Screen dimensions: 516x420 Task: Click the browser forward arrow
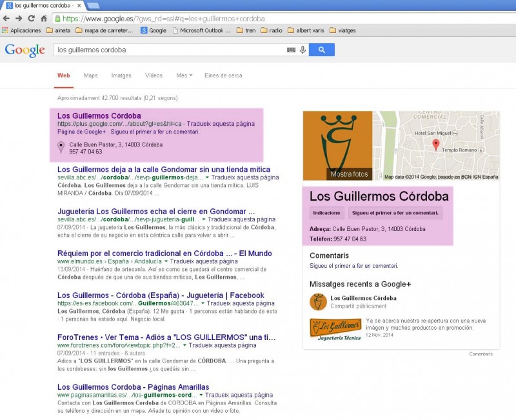tap(19, 19)
